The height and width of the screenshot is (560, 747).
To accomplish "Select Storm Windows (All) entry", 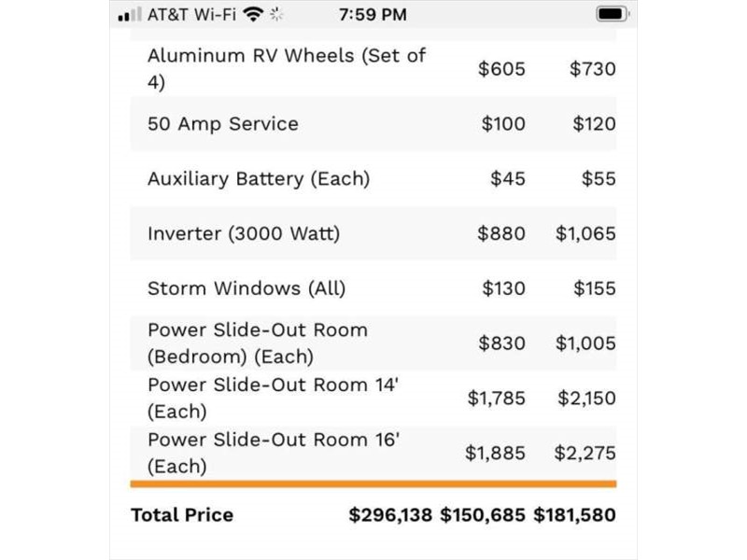I will click(247, 288).
